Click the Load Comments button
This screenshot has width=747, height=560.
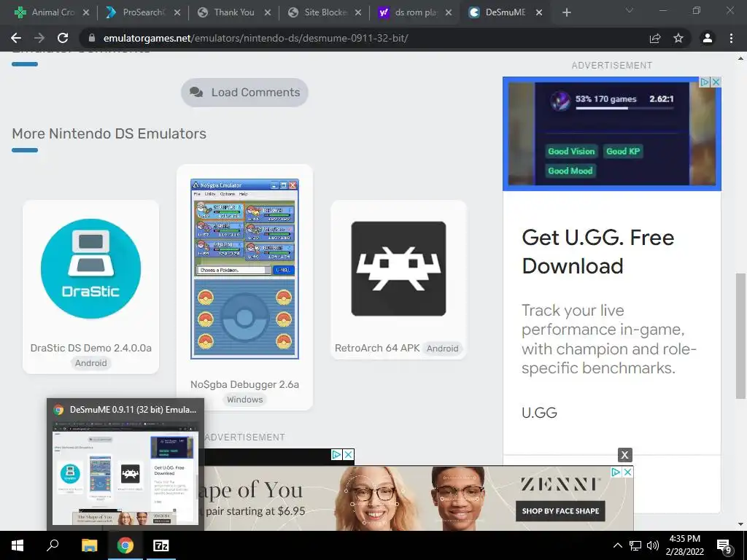244,93
